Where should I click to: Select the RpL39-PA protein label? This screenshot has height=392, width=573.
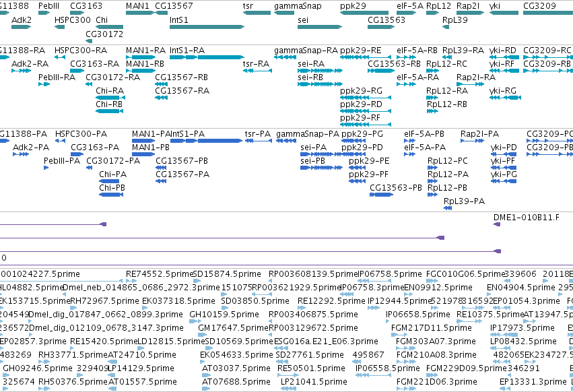[464, 201]
